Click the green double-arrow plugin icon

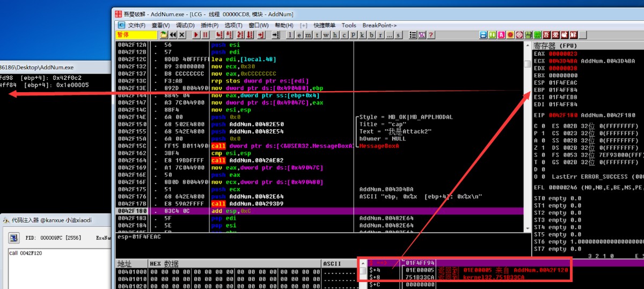click(x=492, y=35)
